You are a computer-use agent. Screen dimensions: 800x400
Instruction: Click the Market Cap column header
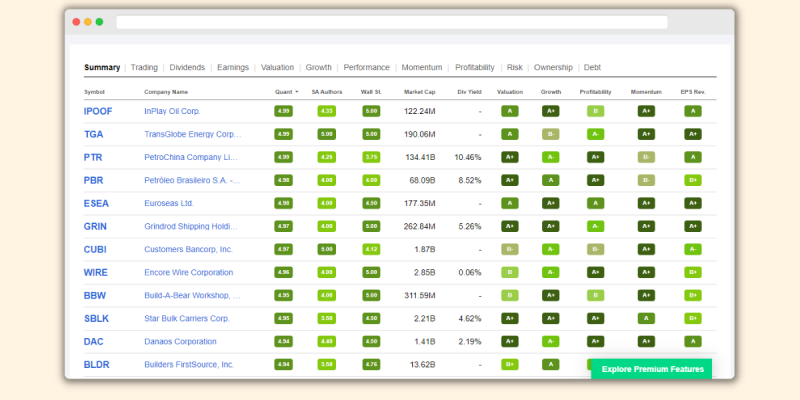click(419, 92)
